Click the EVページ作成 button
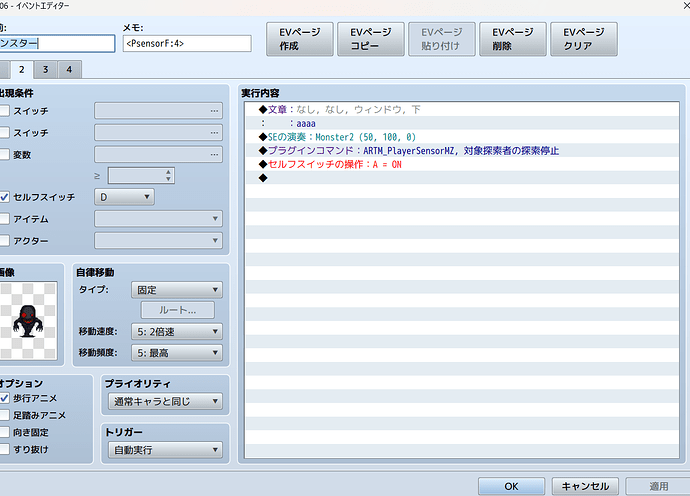 click(300, 39)
